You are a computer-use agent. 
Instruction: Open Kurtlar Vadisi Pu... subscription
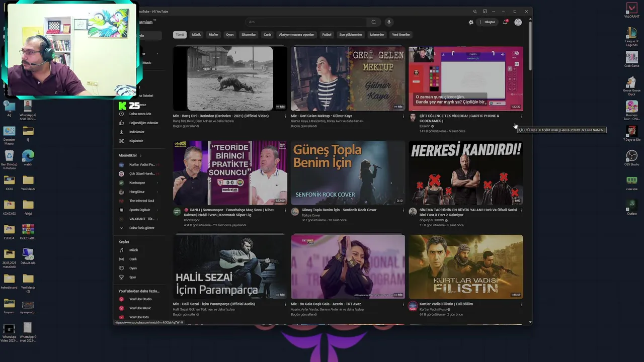coord(139,164)
